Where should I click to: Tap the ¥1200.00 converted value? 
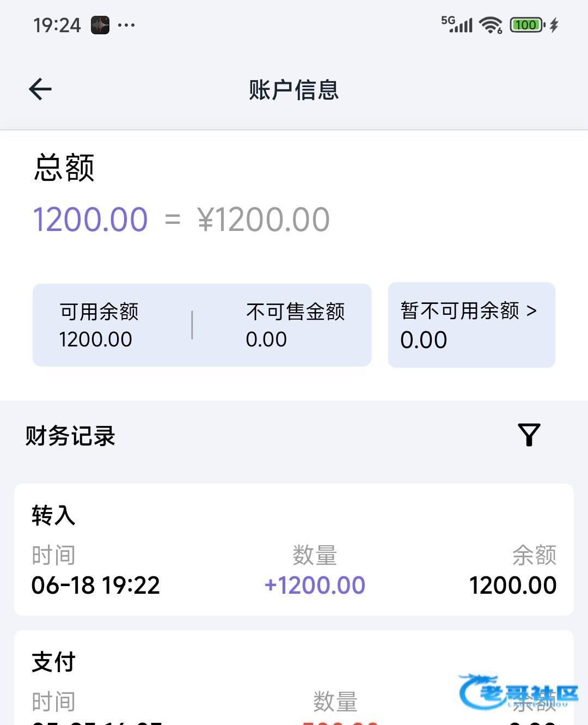(264, 220)
